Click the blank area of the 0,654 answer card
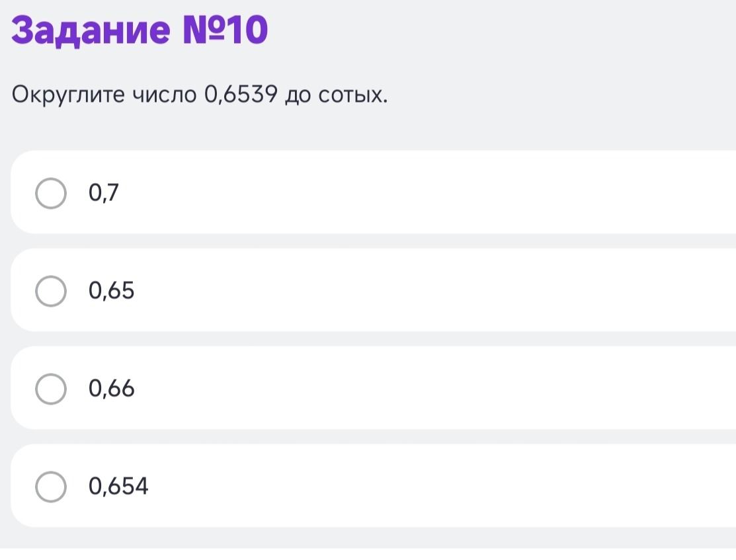Viewport: 736px width, 560px height. [x=423, y=486]
